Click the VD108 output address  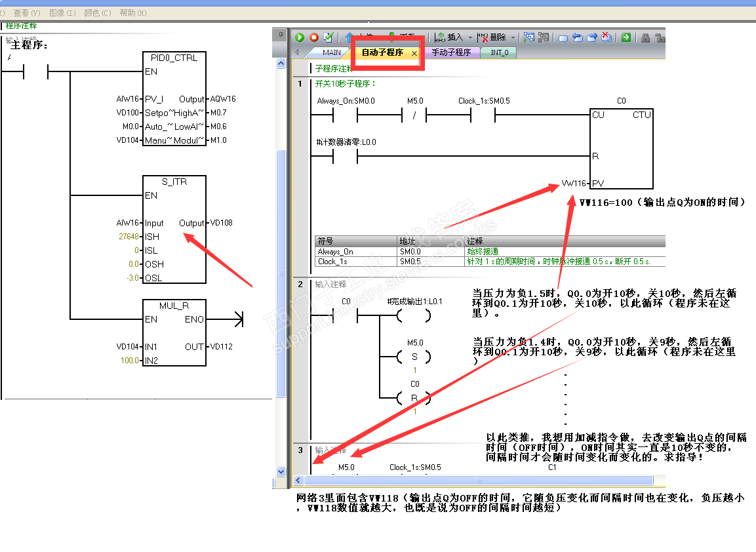click(222, 223)
